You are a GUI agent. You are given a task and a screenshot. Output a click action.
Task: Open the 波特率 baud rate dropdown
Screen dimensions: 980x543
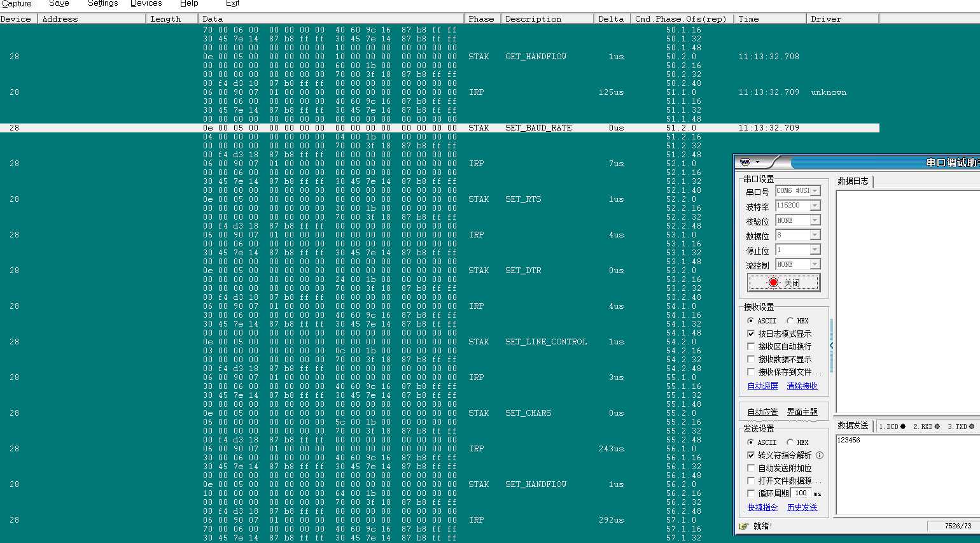pos(815,206)
